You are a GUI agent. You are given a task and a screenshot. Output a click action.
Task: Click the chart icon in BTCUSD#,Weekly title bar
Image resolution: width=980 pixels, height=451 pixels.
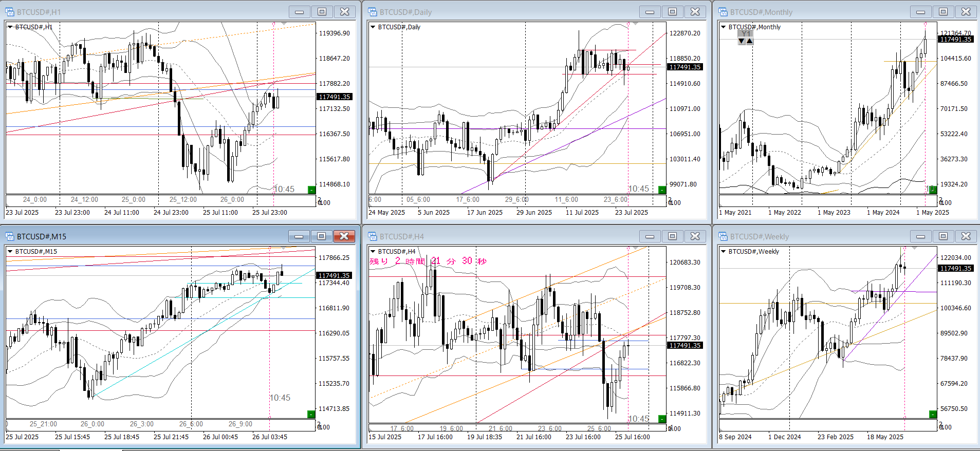click(723, 236)
